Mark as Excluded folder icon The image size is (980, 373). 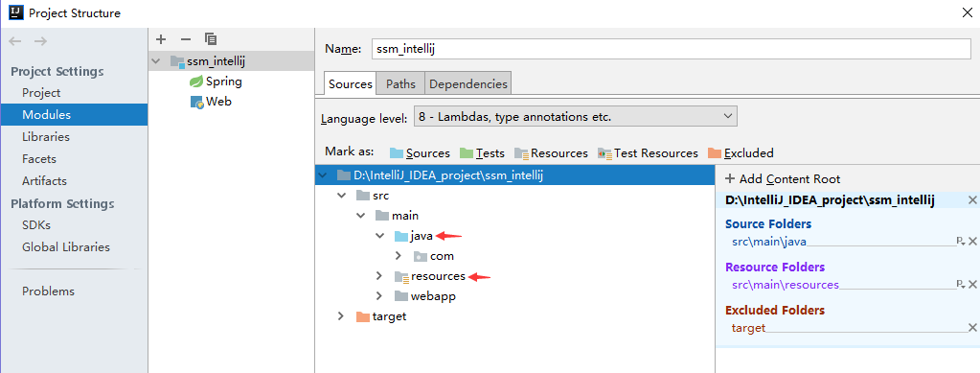click(x=715, y=153)
